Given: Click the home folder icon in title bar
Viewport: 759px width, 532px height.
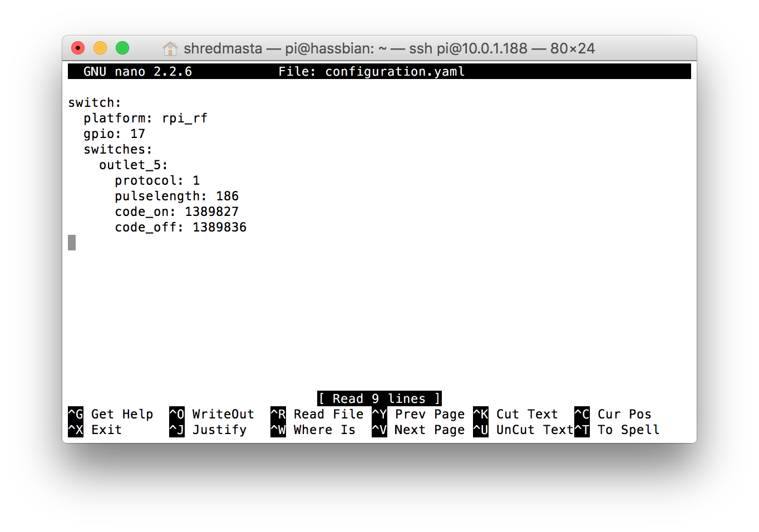Looking at the screenshot, I should click(x=170, y=48).
